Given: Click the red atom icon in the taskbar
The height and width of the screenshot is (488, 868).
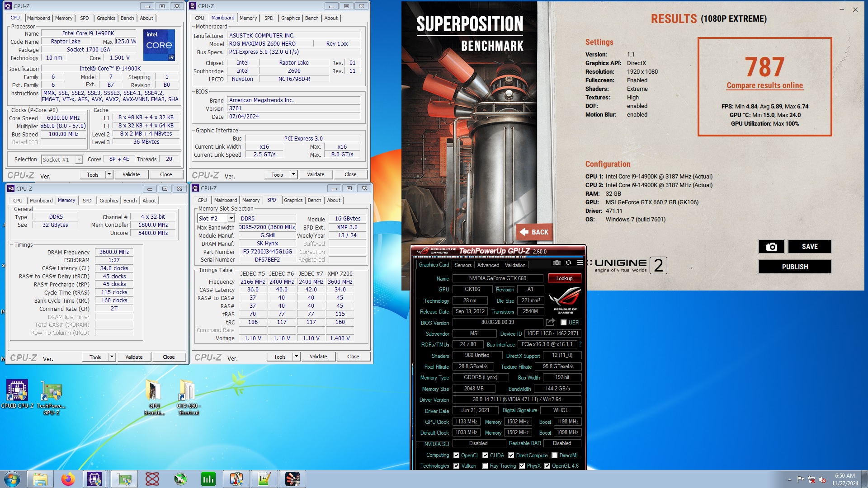Looking at the screenshot, I should (x=152, y=479).
